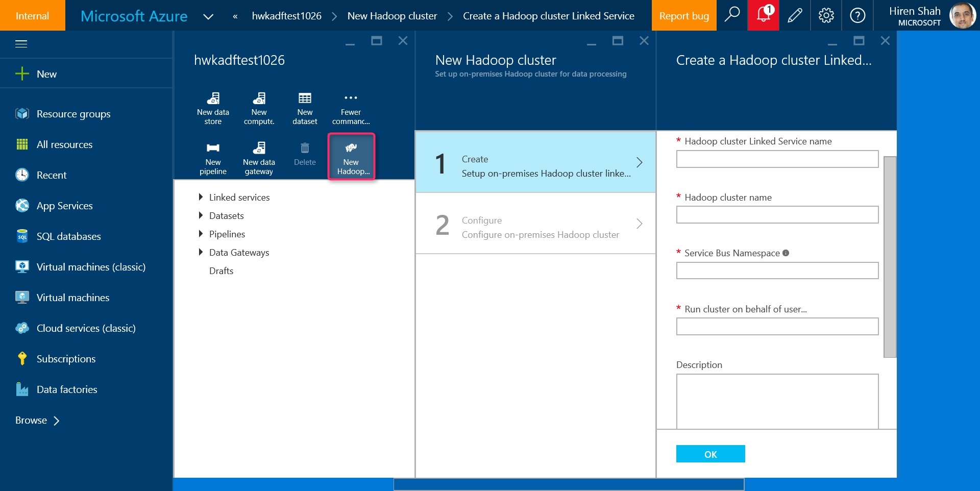Expand Data Gateways tree node
Screen dimensions: 980x491
(x=201, y=252)
